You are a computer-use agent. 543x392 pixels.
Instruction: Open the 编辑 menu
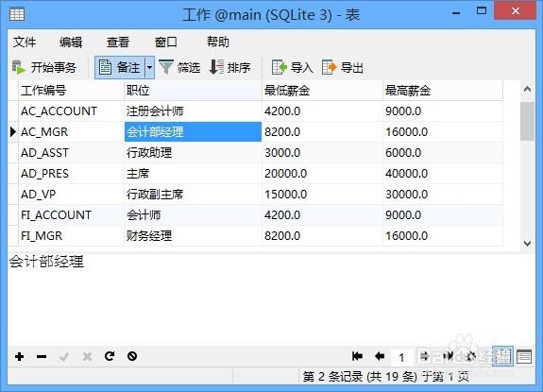(x=71, y=43)
